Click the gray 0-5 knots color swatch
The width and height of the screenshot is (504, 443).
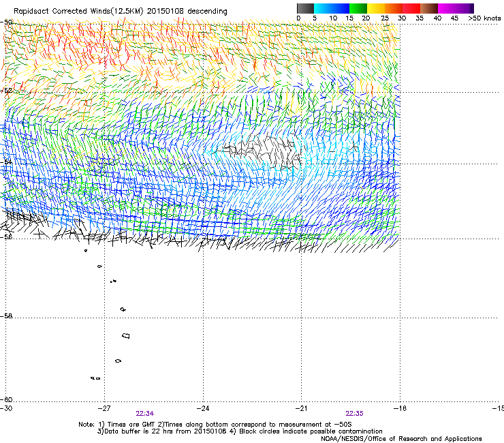coord(305,8)
